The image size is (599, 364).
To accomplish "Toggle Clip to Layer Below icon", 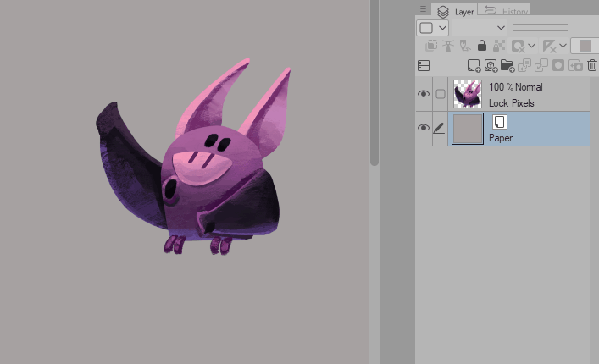I will coord(431,46).
